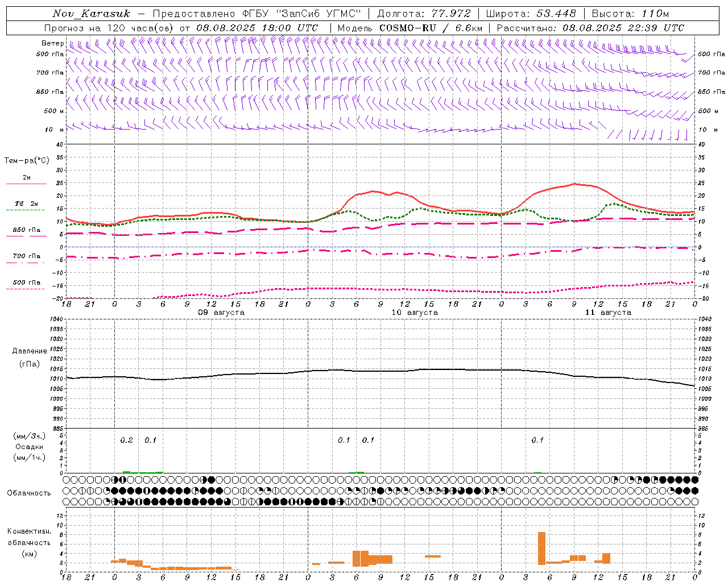Click the longitude value Долгота: 77.972
Viewport: 728px width, 582px height.
click(x=424, y=14)
